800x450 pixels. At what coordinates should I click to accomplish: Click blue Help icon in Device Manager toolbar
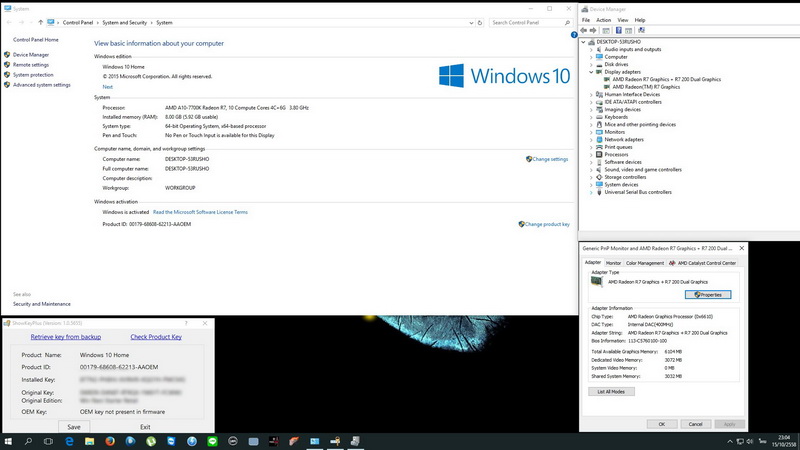tap(618, 31)
